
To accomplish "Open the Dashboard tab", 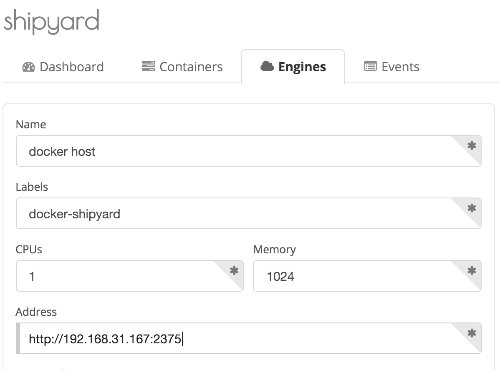I will tap(63, 67).
